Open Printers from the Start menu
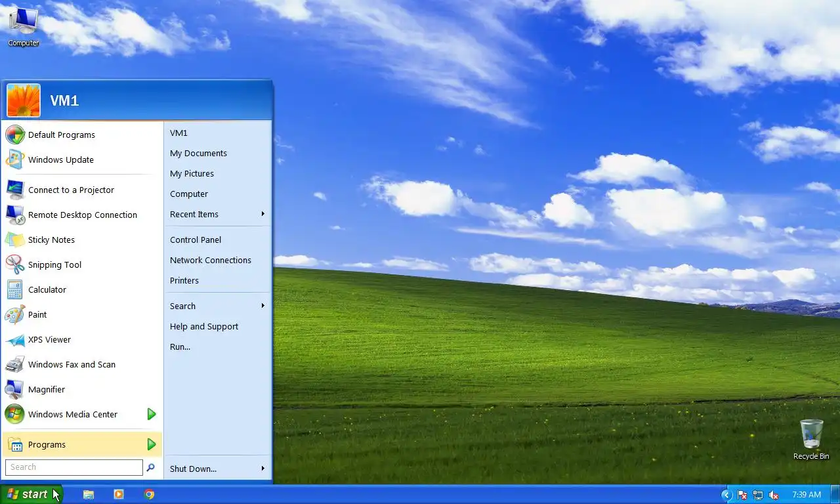Viewport: 840px width, 504px height. coord(217,280)
